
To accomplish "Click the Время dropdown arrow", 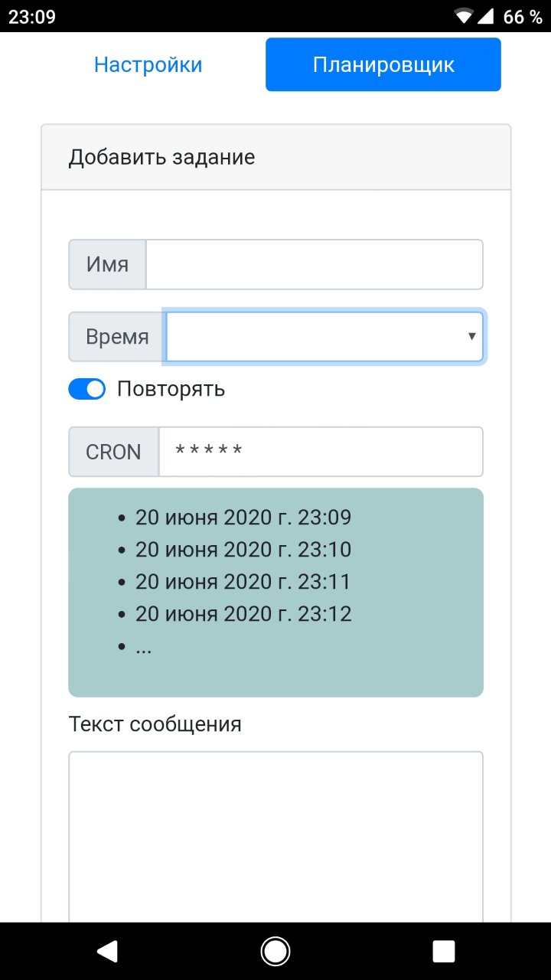I will [x=471, y=337].
